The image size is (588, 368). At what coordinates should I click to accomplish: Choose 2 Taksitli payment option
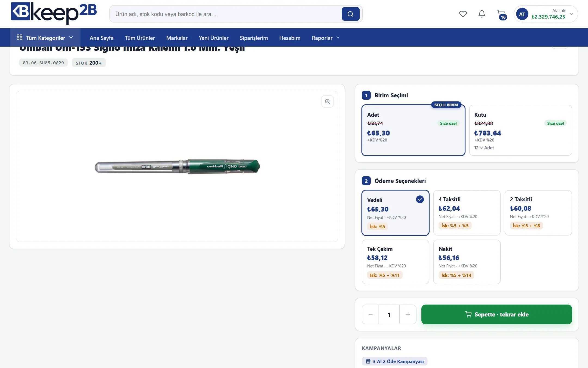click(538, 213)
